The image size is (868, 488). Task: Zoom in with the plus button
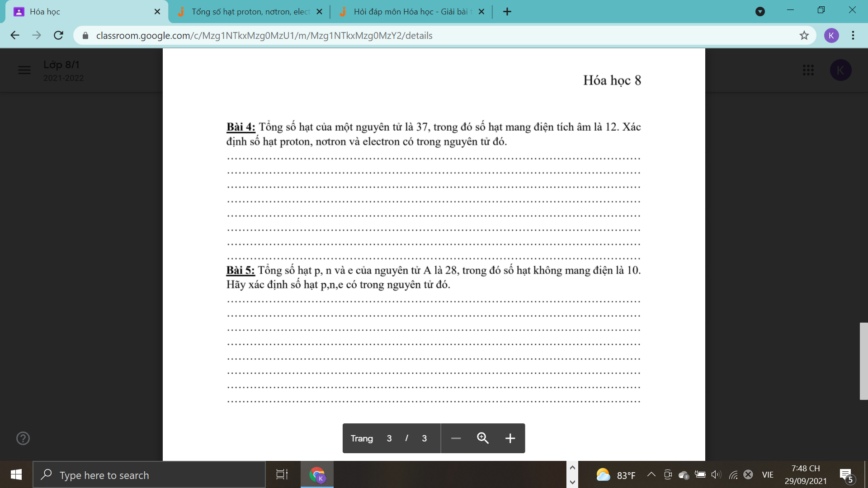tap(510, 438)
